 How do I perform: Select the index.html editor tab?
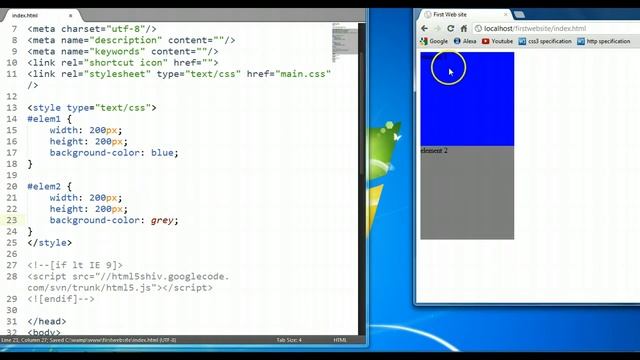click(x=41, y=16)
